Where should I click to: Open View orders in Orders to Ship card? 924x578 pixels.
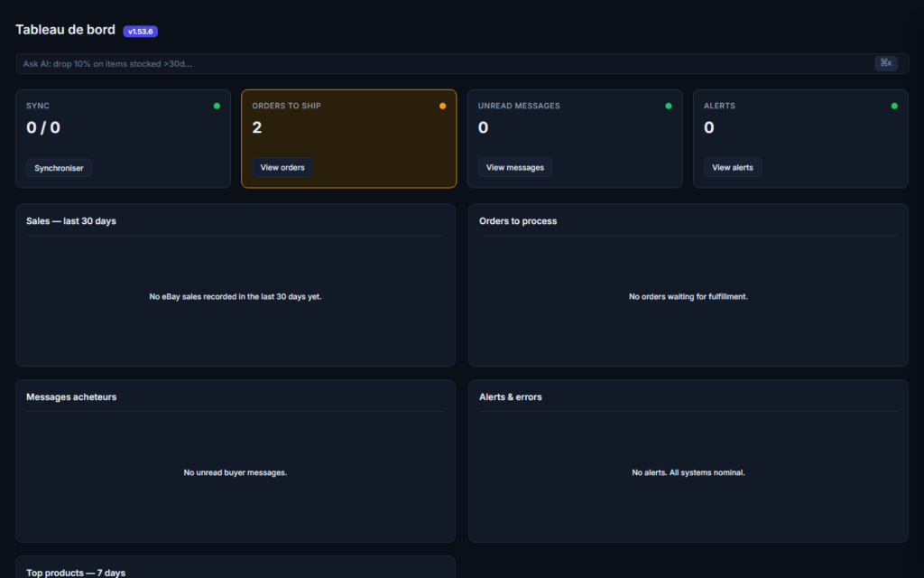[x=282, y=167]
